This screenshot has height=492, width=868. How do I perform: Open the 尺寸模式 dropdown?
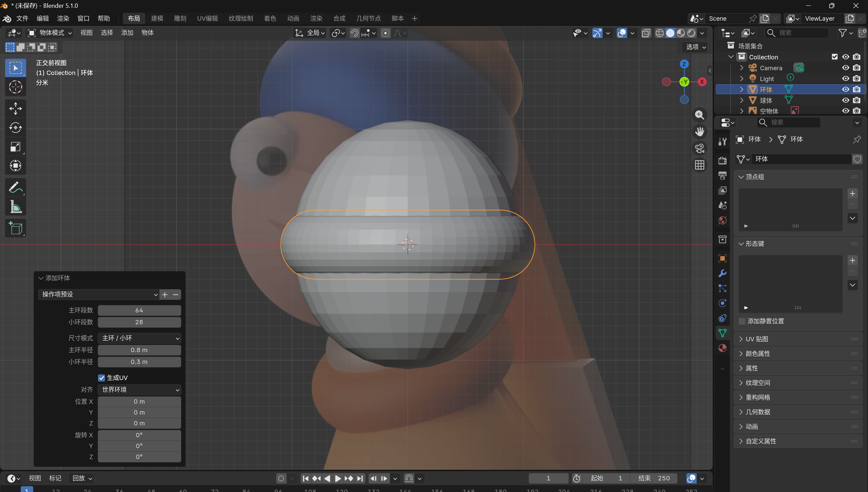(139, 338)
